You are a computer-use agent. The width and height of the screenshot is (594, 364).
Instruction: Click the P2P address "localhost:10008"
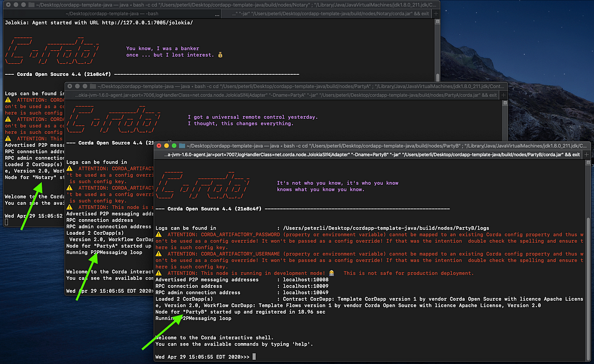click(x=306, y=279)
